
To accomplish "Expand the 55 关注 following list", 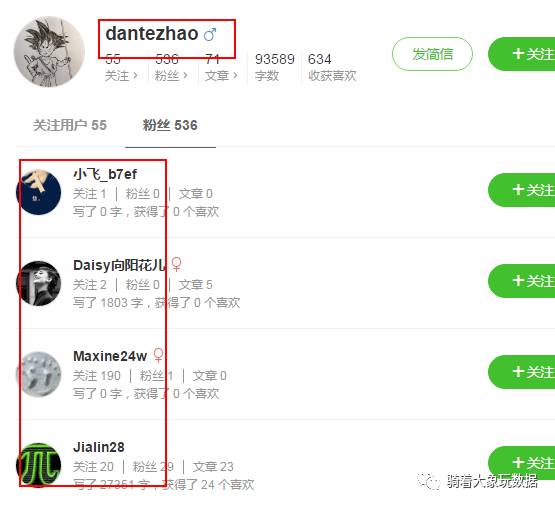I will pyautogui.click(x=121, y=67).
